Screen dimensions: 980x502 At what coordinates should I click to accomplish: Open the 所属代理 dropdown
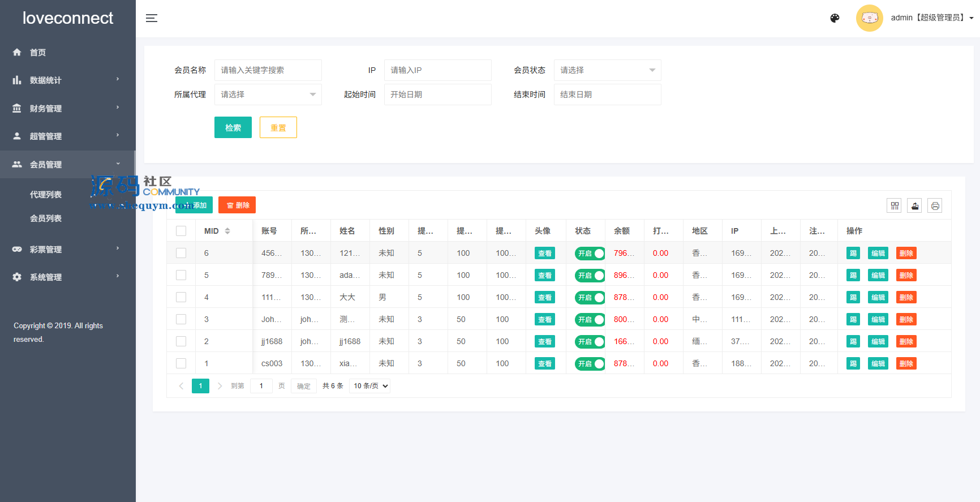pyautogui.click(x=268, y=95)
